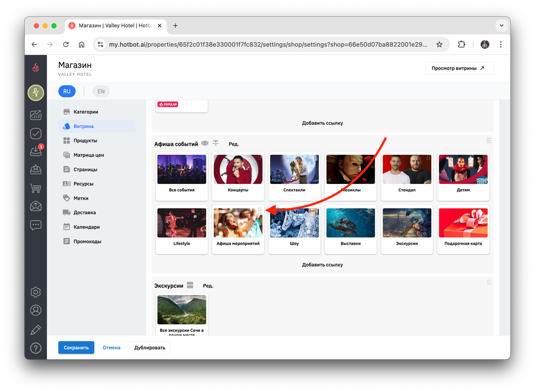
Task: Click Ред. next to Экскурсии heading
Action: point(208,286)
